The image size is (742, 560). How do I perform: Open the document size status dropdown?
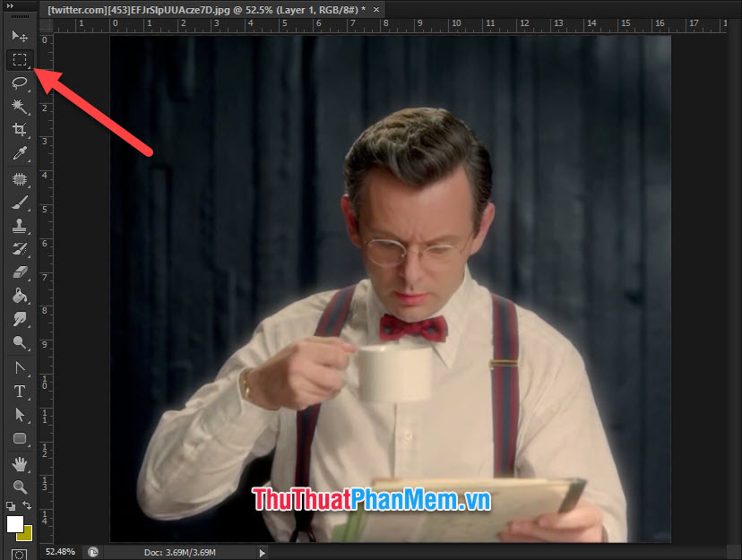tap(261, 553)
